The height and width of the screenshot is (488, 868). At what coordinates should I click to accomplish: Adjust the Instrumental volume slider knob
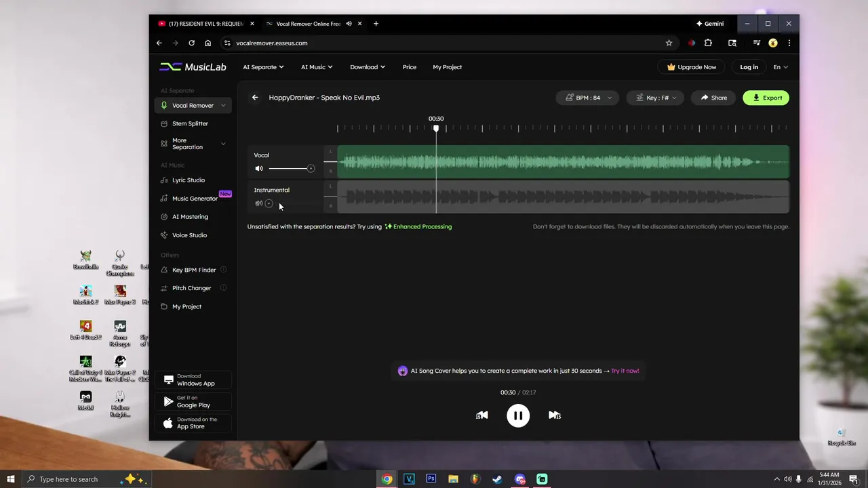pos(269,203)
